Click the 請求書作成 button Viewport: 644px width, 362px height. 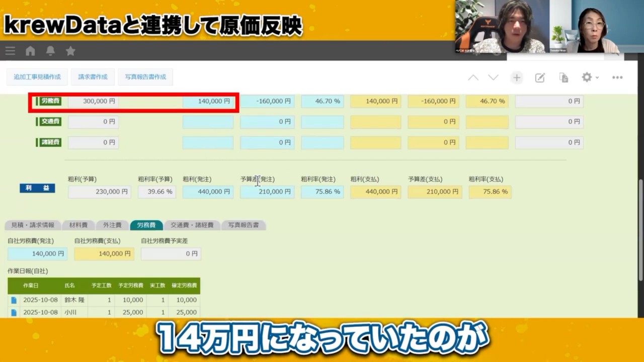click(93, 77)
